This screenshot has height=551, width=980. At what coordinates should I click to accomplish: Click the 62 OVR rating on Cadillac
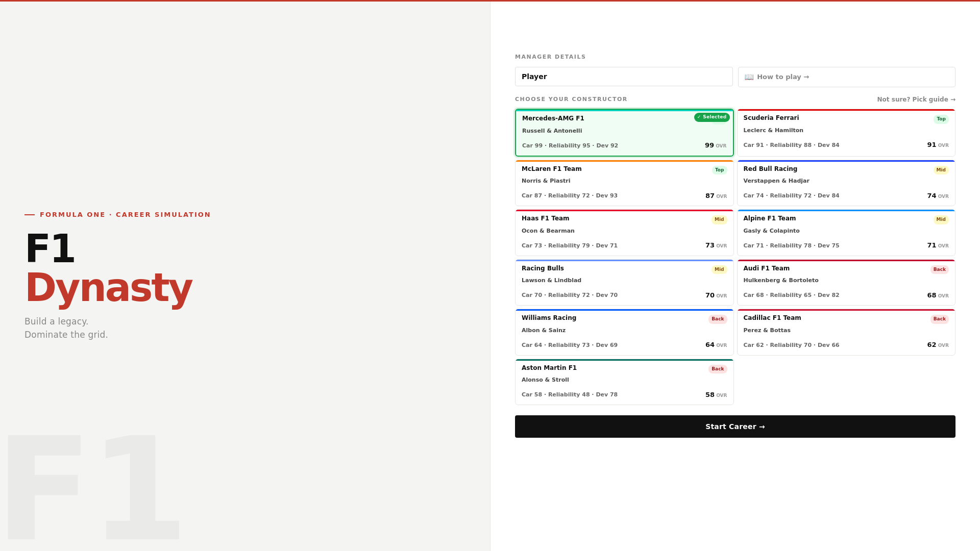coord(938,345)
